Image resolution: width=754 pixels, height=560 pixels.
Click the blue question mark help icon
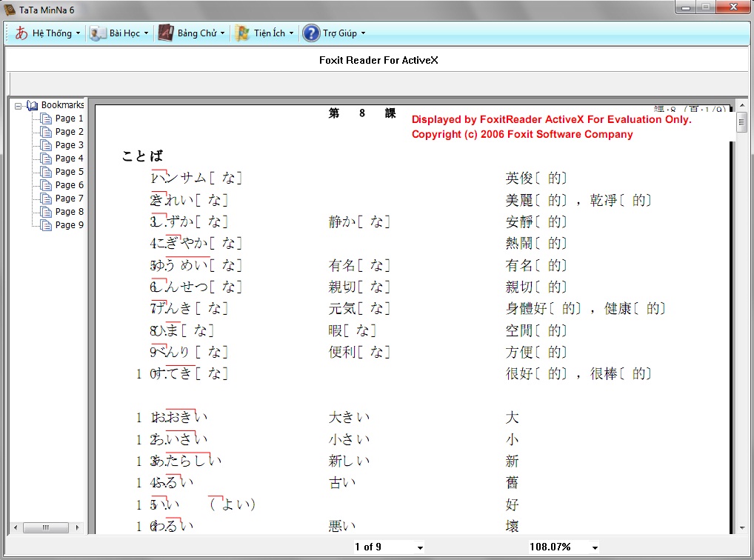311,33
